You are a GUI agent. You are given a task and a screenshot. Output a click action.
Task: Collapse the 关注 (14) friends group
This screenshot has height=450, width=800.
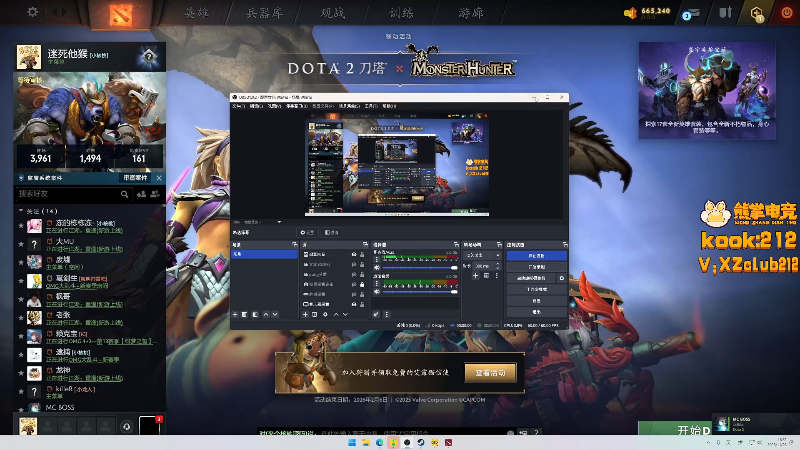(21, 210)
